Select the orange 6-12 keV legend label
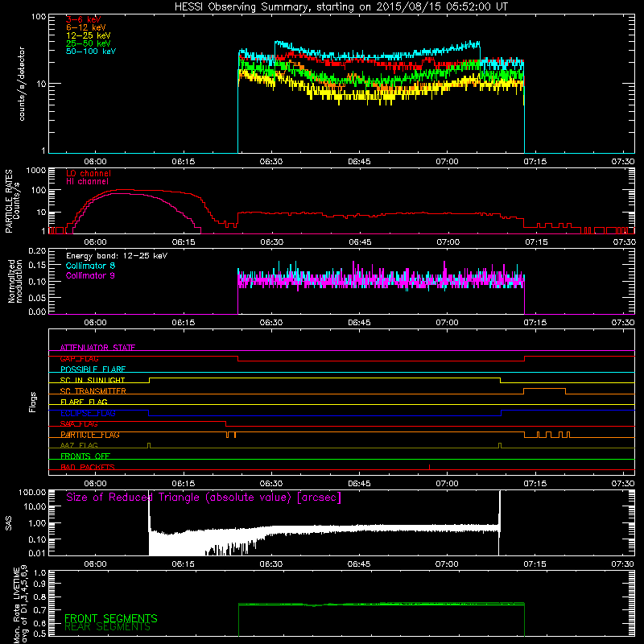644x644 pixels. click(x=85, y=27)
